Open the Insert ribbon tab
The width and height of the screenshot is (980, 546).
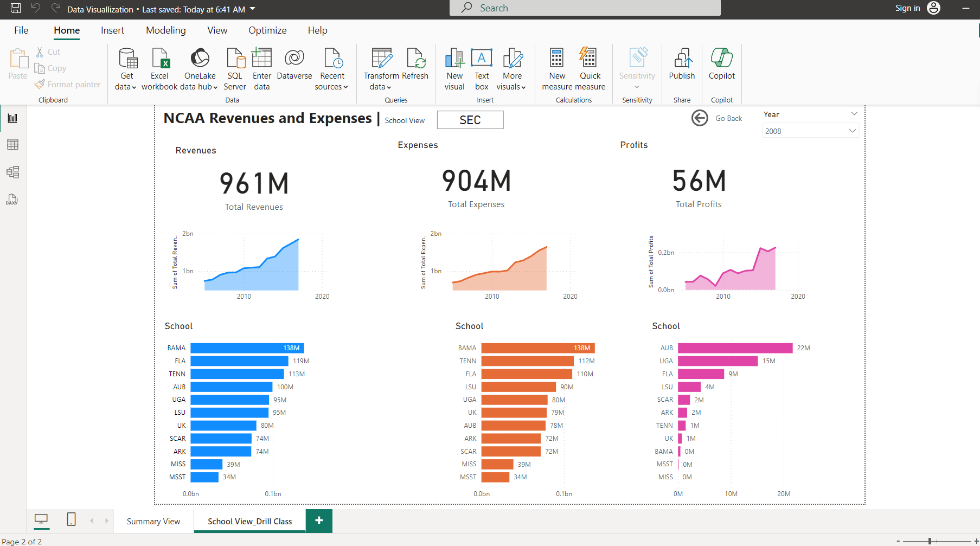(x=112, y=30)
